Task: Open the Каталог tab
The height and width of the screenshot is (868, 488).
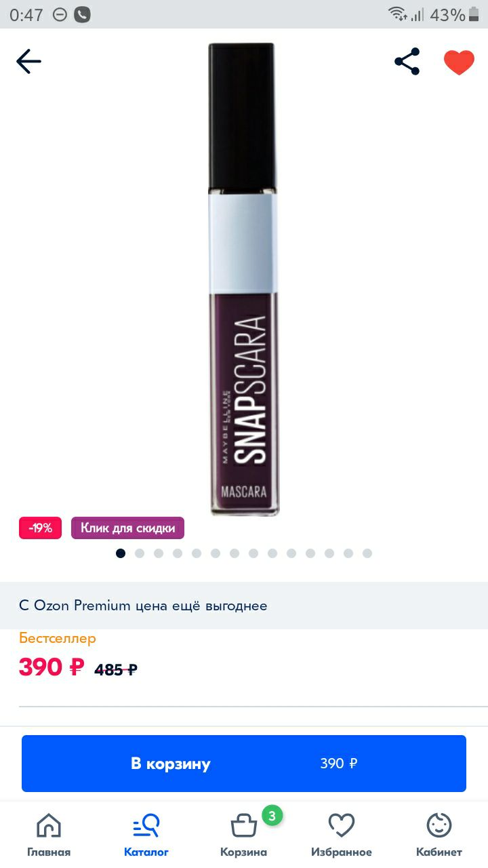Action: click(146, 835)
